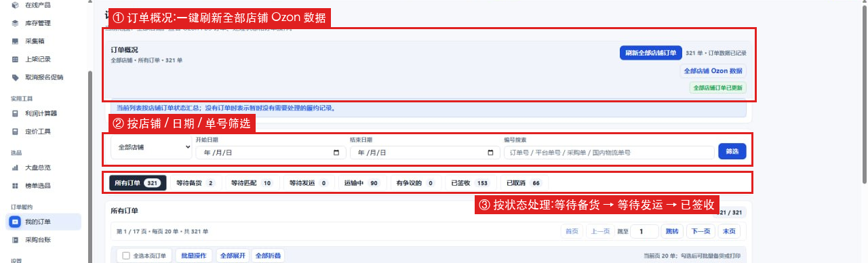This screenshot has height=263, width=868.
Task: Click the 上一页 pagination button
Action: pos(599,231)
